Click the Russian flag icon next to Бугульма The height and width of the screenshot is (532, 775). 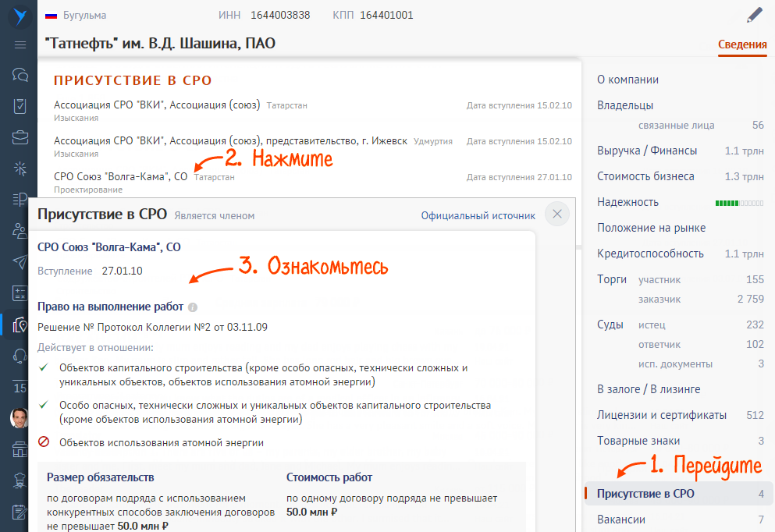point(51,16)
